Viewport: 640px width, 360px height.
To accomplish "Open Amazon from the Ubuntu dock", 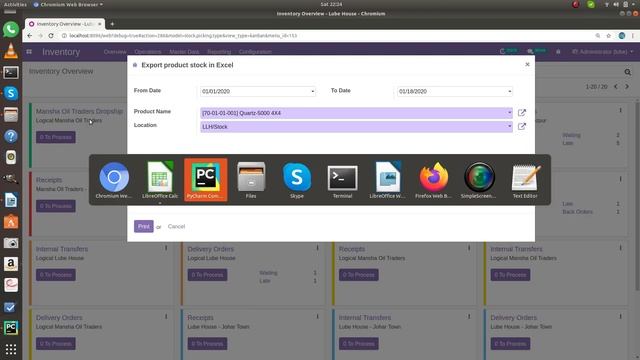I will click(11, 264).
